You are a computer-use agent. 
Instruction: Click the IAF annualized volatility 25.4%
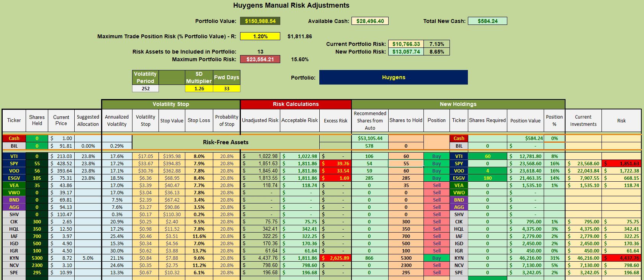pos(117,236)
